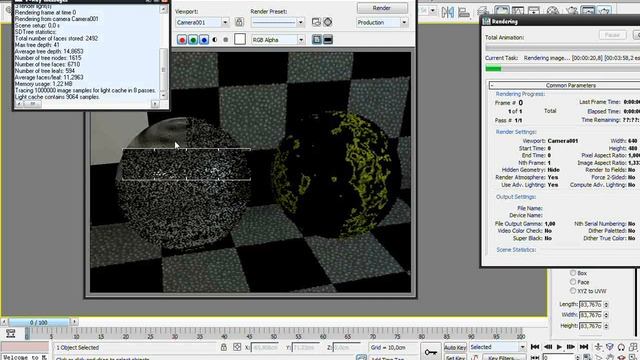Click the 'Rendering Progress:' section label
Image resolution: width=640 pixels, height=360 pixels.
coord(520,94)
